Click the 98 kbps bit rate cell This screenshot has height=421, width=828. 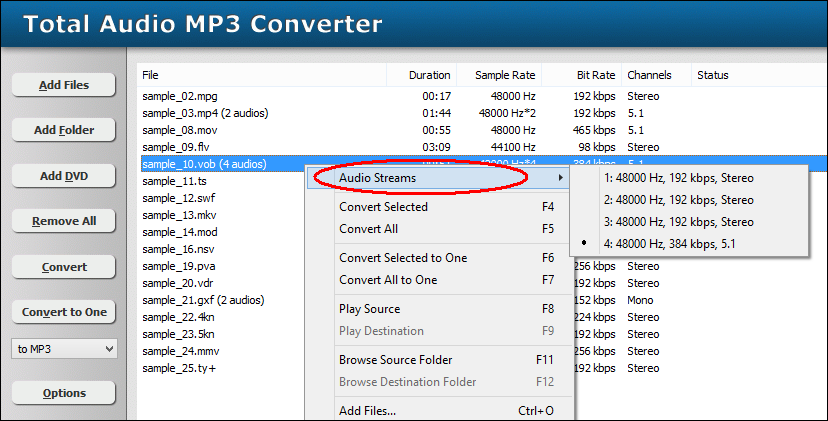(x=597, y=147)
